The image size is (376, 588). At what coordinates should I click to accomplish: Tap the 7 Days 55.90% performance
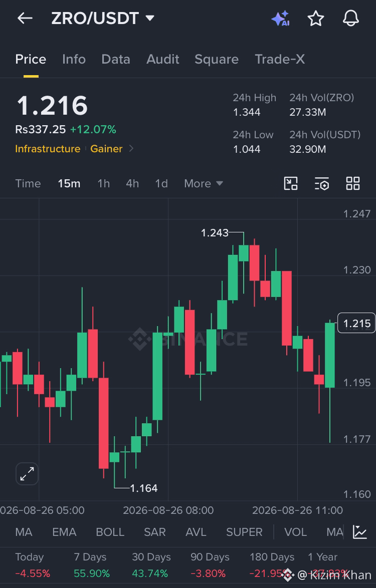click(92, 565)
